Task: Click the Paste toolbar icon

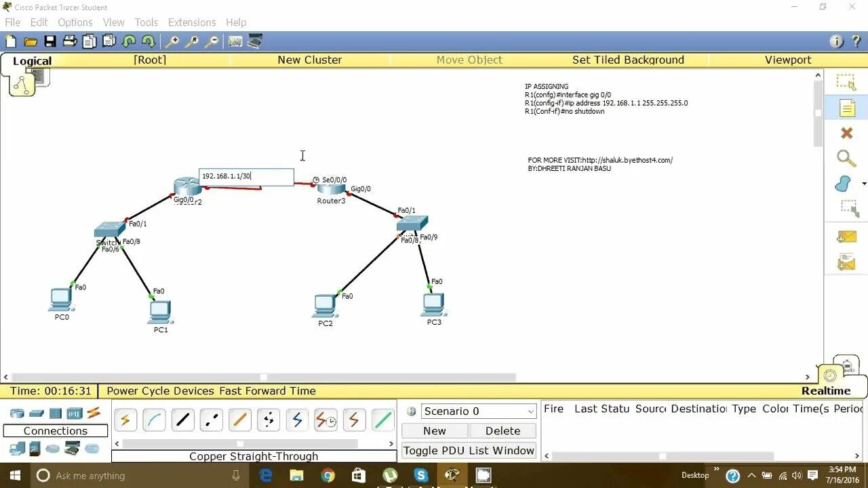Action: (x=109, y=41)
